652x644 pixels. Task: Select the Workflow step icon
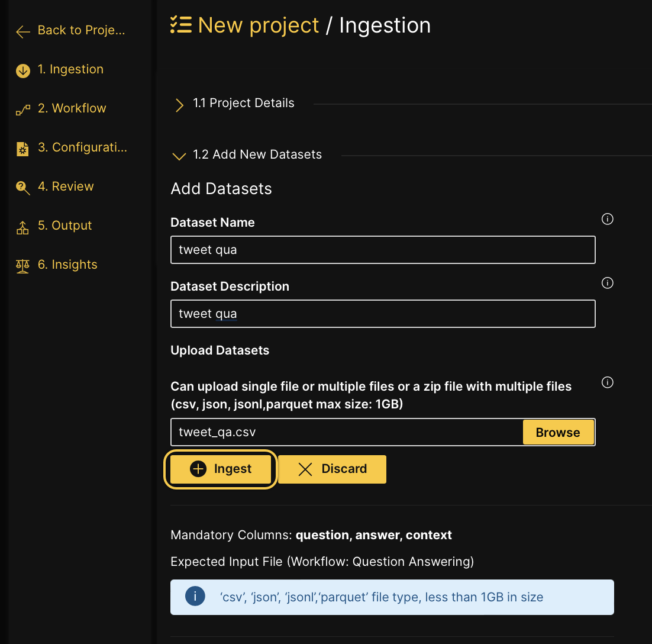coord(22,109)
